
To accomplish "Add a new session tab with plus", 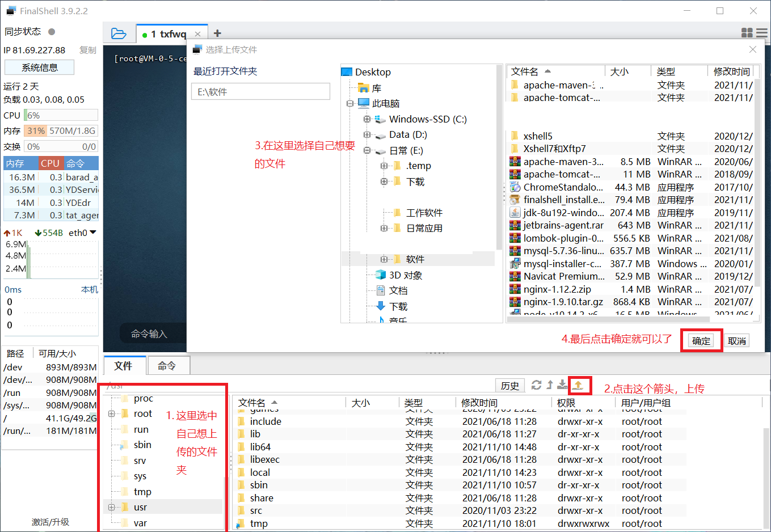I will click(217, 33).
